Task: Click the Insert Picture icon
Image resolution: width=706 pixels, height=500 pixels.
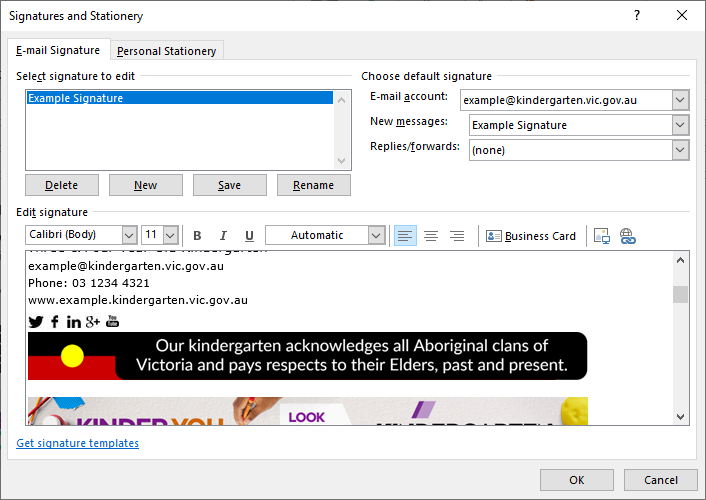Action: point(602,236)
